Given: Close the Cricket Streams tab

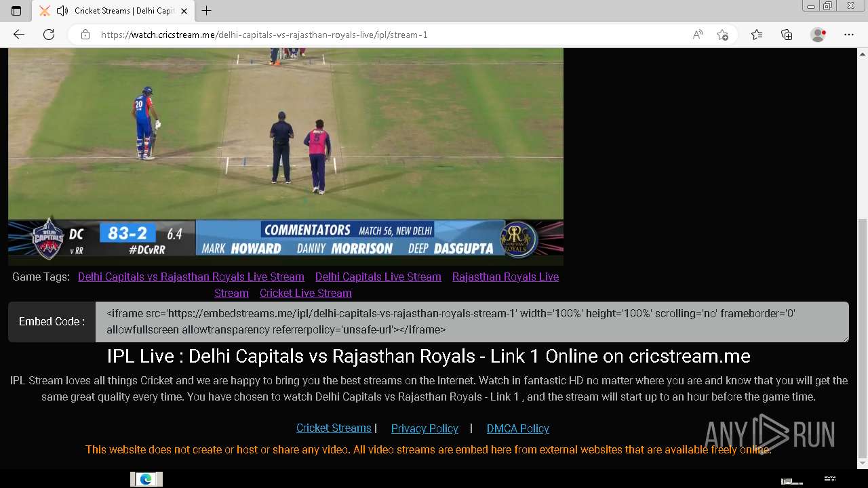Looking at the screenshot, I should [184, 11].
